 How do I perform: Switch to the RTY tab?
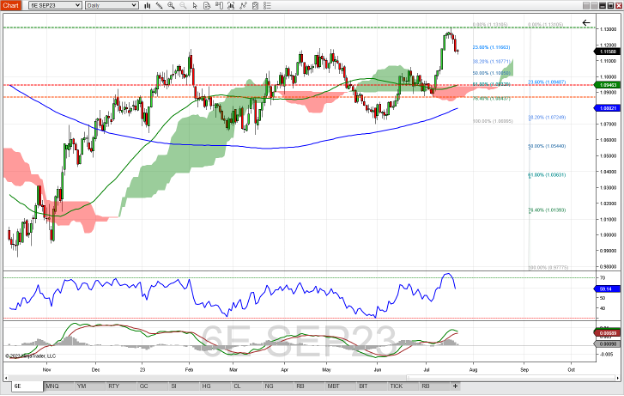click(122, 386)
